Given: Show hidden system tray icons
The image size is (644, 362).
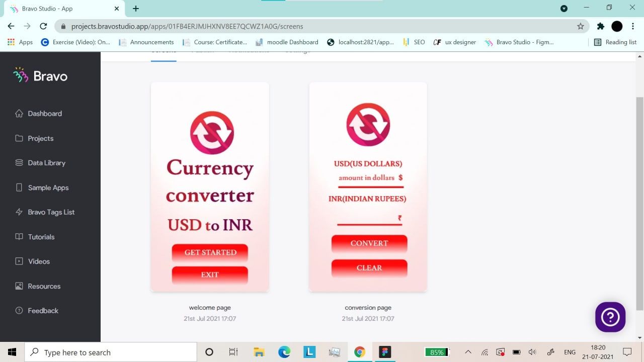Looking at the screenshot, I should point(468,352).
